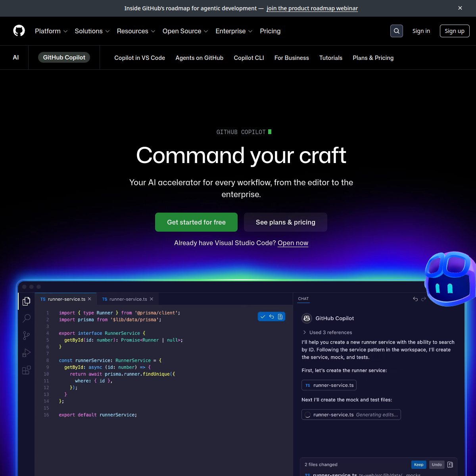Click the GitHub logo in the header
This screenshot has height=476, width=476.
[x=19, y=31]
